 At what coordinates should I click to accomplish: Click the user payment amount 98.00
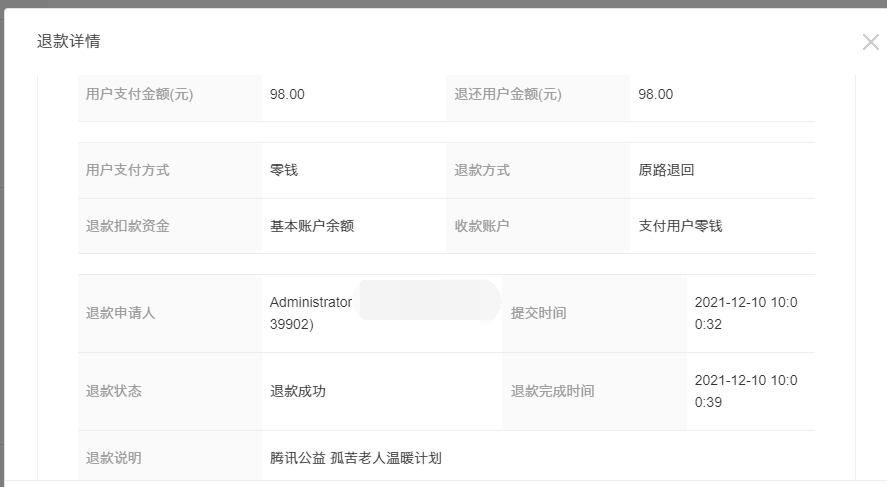click(287, 94)
